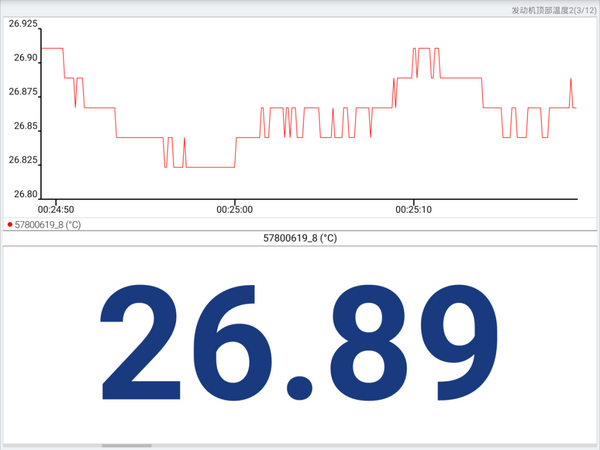Screen dimensions: 600x450
Task: Click the red line's starting plateau at left
Action: (x=50, y=48)
